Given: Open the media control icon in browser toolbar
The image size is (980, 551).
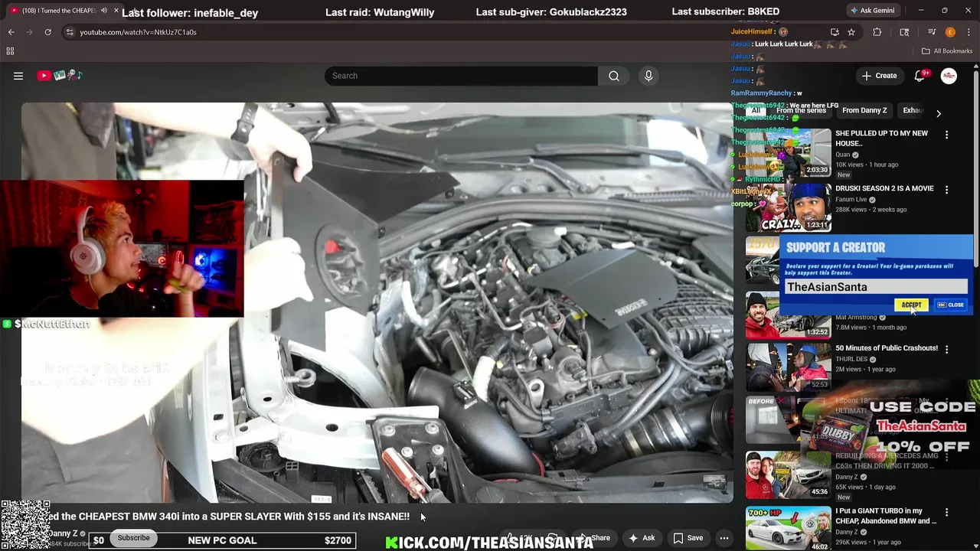Looking at the screenshot, I should pyautogui.click(x=932, y=32).
